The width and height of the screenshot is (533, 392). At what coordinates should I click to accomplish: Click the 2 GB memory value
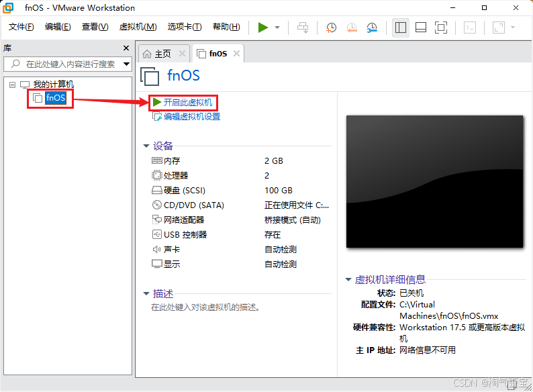click(274, 161)
